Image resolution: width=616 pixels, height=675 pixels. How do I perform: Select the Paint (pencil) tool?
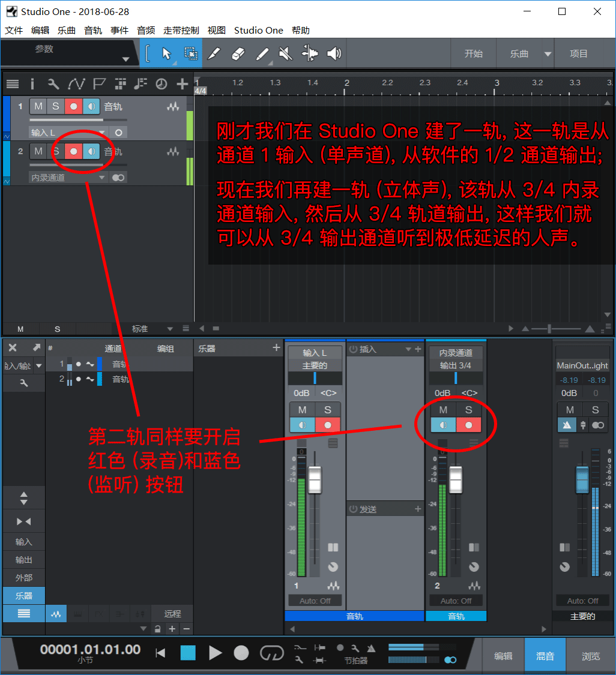[x=262, y=54]
